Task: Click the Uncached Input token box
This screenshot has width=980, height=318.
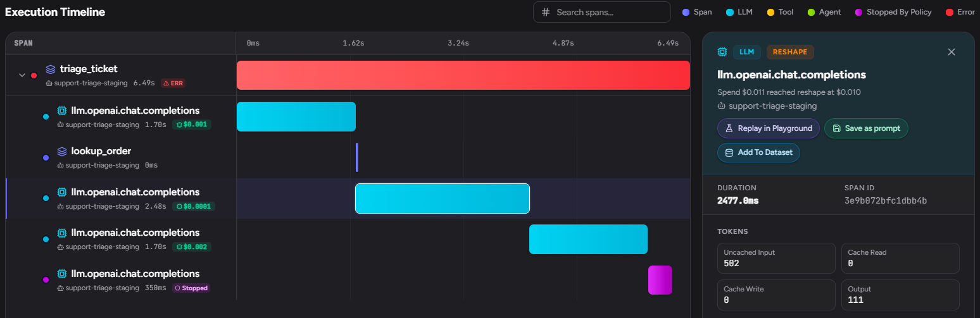Action: click(776, 258)
